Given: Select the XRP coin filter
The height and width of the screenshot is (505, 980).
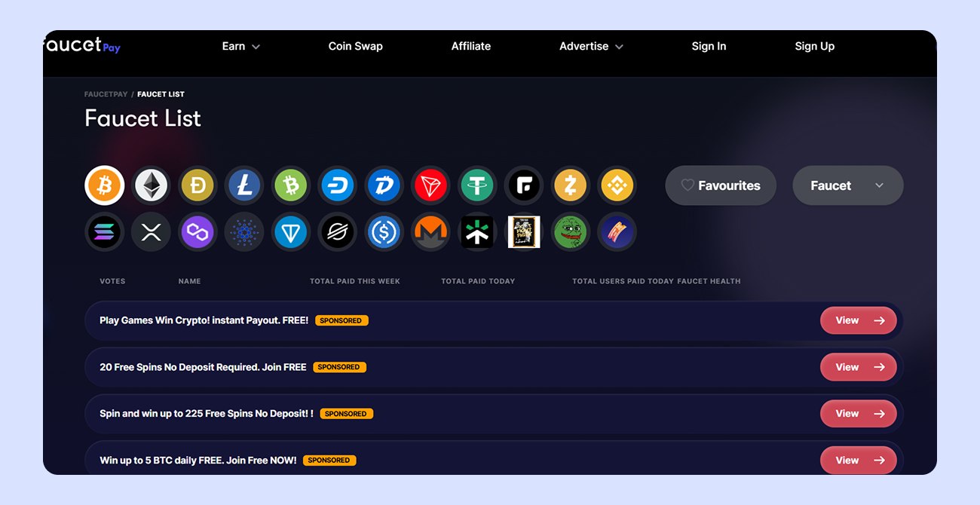Looking at the screenshot, I should coord(151,232).
